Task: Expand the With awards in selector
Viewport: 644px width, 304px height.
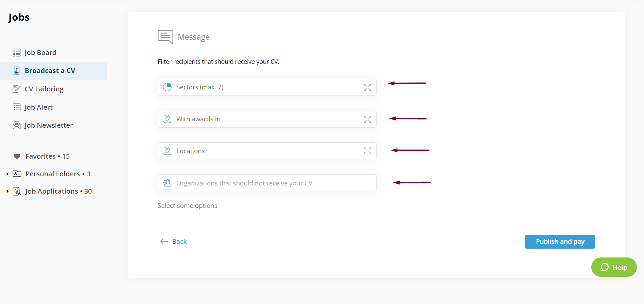Action: click(x=367, y=119)
